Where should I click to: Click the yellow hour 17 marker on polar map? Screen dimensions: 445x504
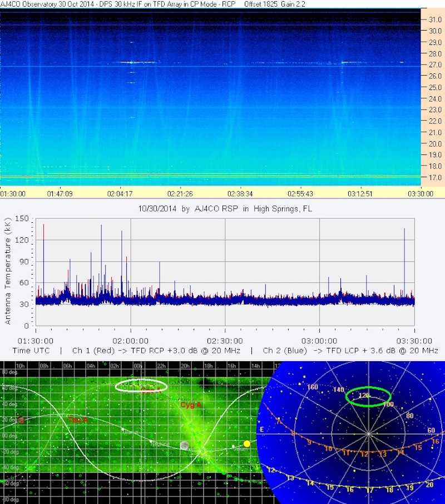pyautogui.click(x=368, y=490)
